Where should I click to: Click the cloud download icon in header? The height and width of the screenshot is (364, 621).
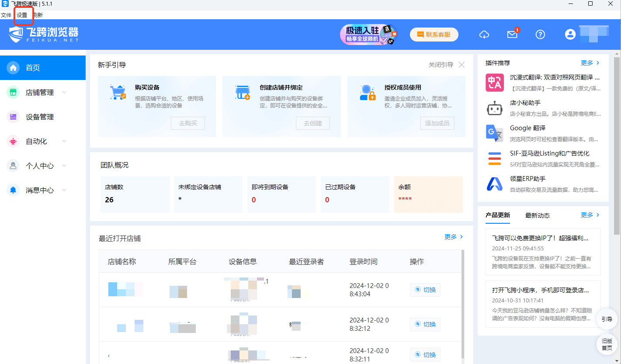tap(484, 35)
